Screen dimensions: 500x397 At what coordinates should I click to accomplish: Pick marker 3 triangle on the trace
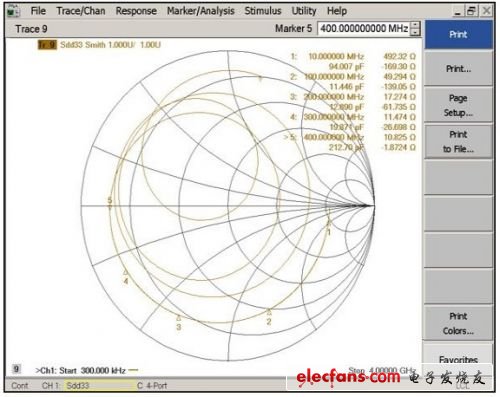pos(179,318)
